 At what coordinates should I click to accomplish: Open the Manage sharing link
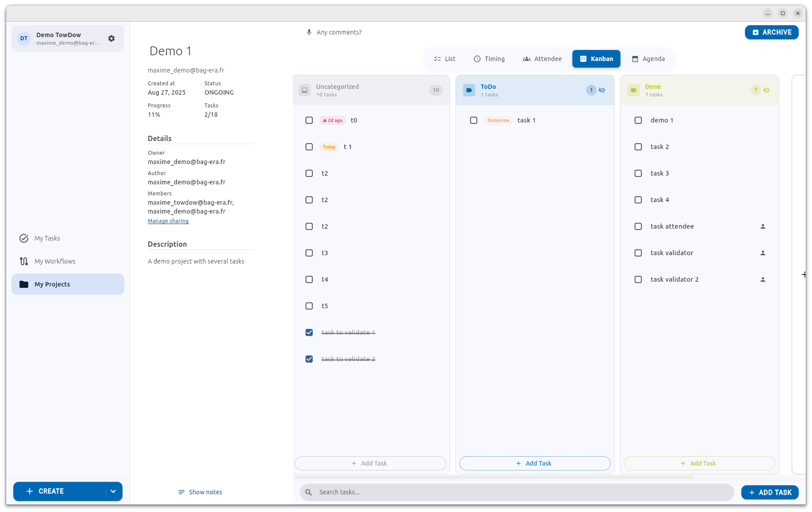point(168,221)
